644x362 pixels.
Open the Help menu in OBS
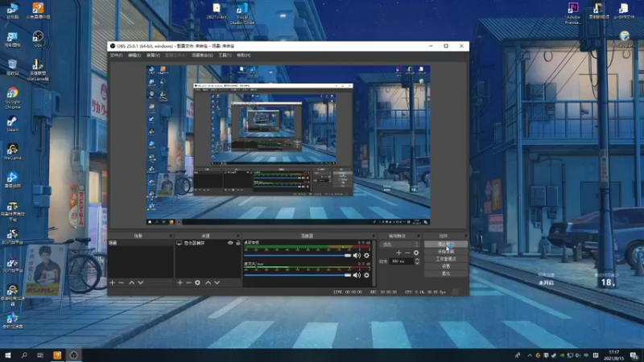click(244, 55)
